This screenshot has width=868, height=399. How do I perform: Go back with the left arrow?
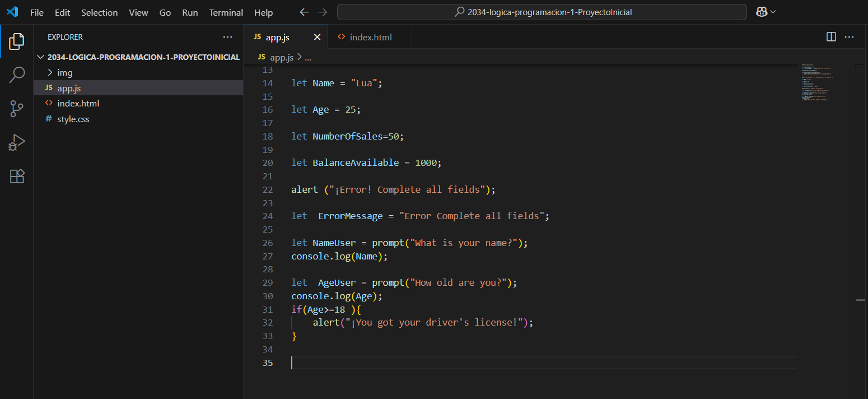tap(304, 12)
